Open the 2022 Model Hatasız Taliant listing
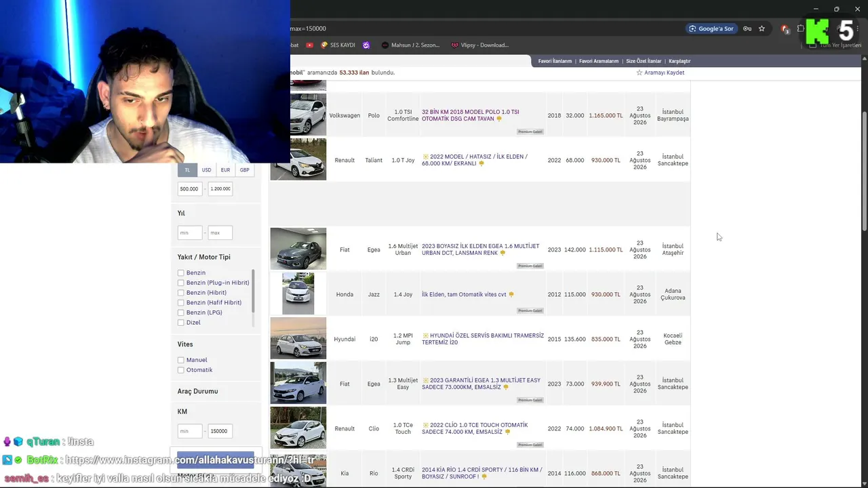 point(475,160)
